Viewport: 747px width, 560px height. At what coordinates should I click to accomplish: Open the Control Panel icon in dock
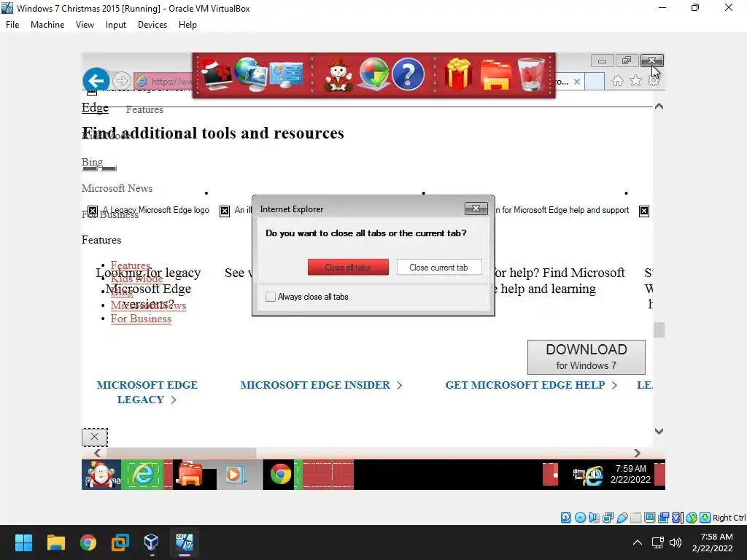(x=286, y=75)
